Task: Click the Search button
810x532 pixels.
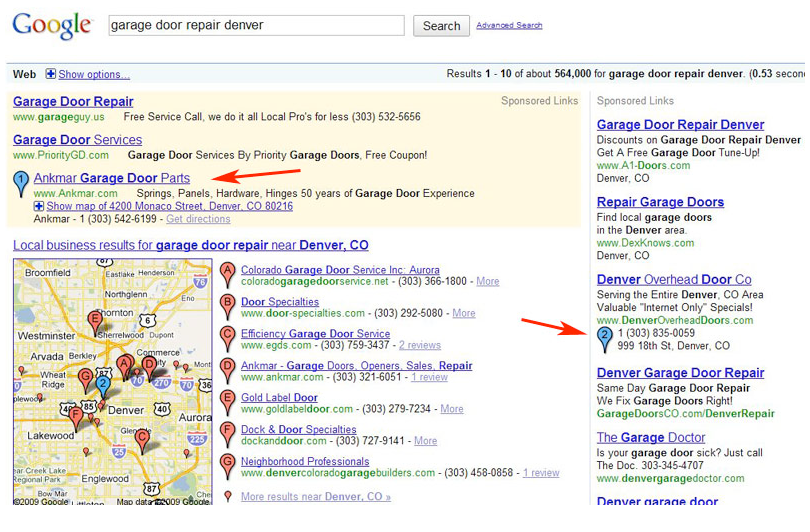Action: click(x=441, y=26)
